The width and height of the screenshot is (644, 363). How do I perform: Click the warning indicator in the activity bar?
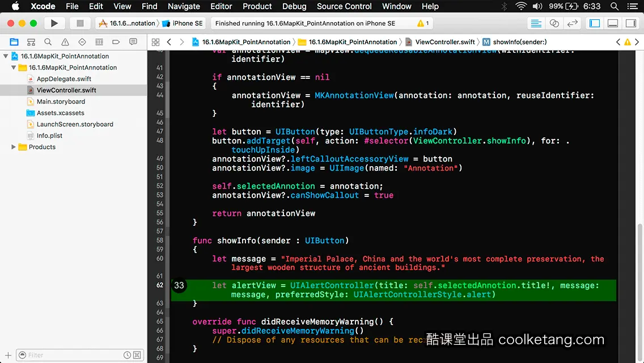423,23
